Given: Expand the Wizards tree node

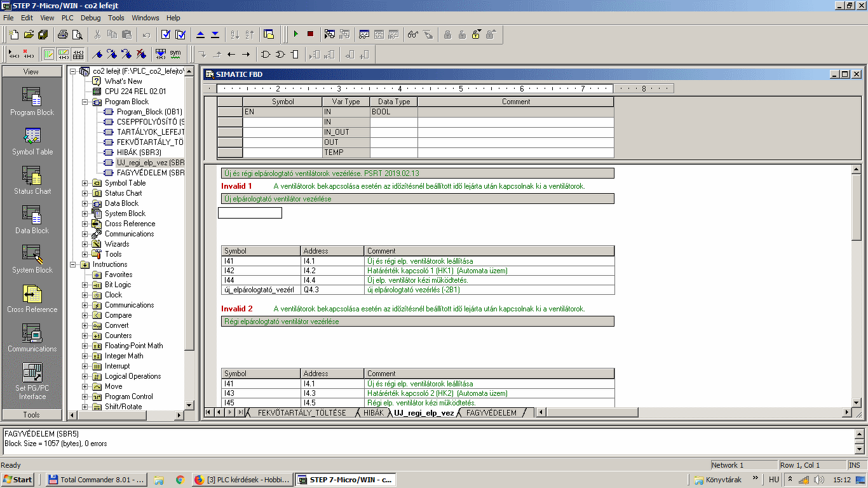Looking at the screenshot, I should 85,244.
